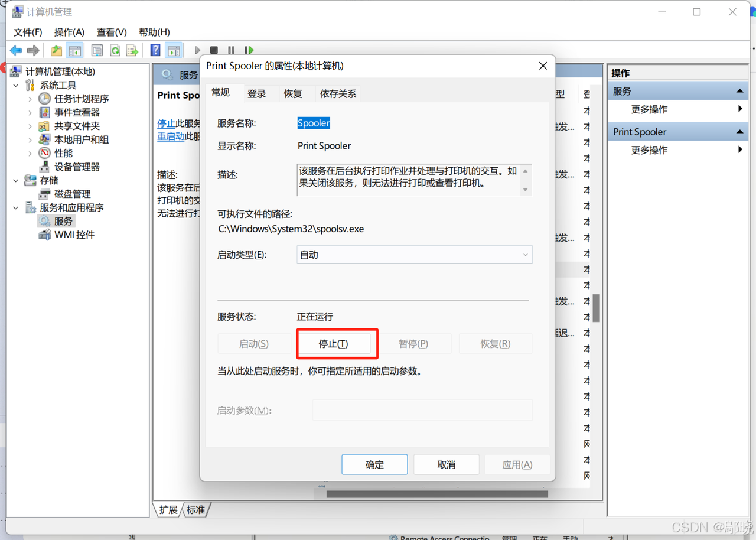Image resolution: width=756 pixels, height=540 pixels.
Task: Expand the 本地用户和组 node arrow
Action: coord(30,140)
